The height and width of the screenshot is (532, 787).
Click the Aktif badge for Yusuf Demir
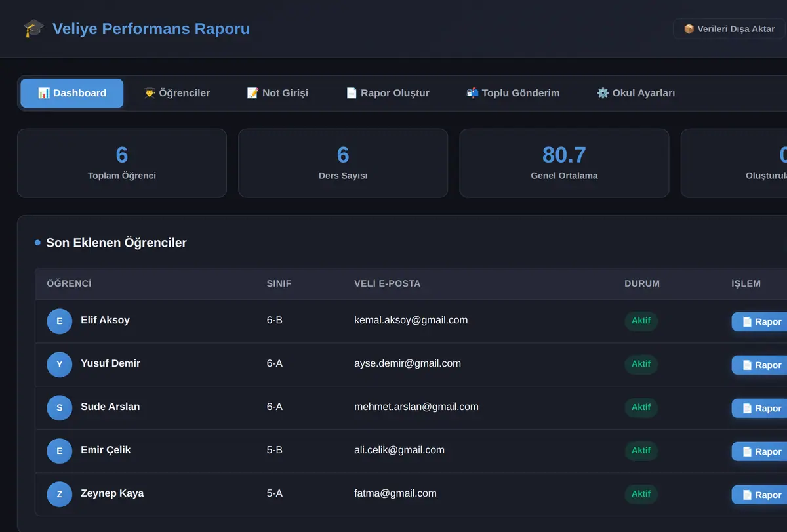point(641,365)
